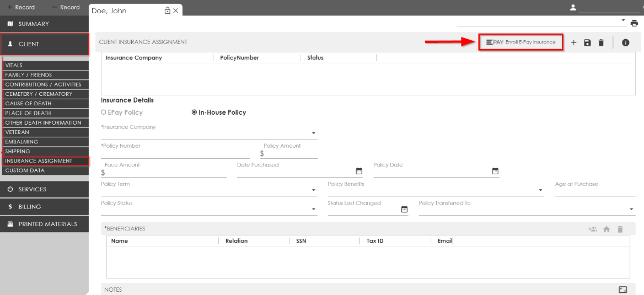
Task: Go to Cause of Death in sidebar
Action: [28, 104]
